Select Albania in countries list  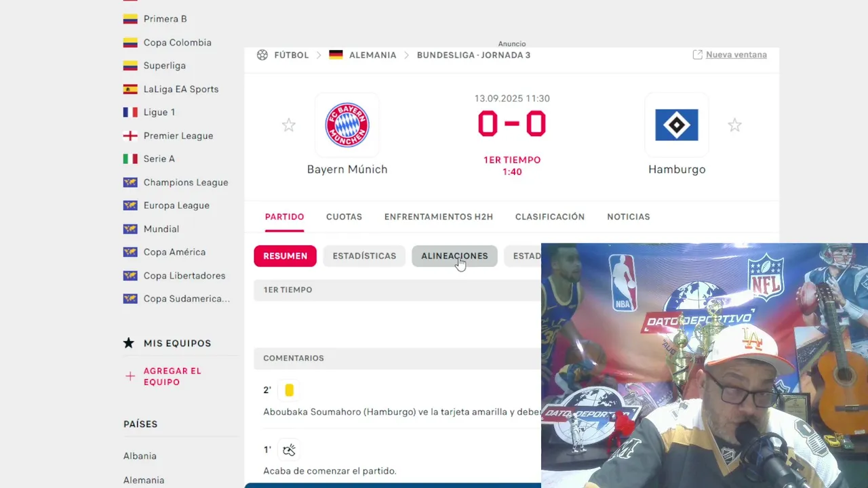pyautogui.click(x=140, y=456)
